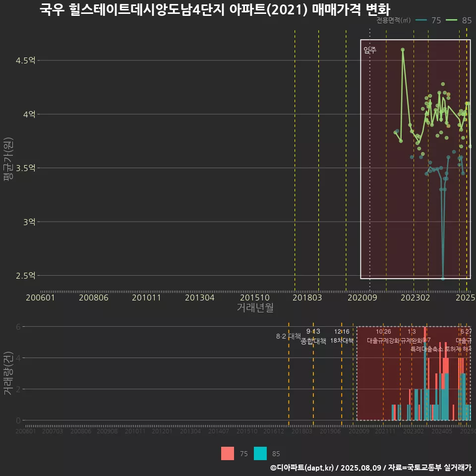Click the 거래년월 x-axis title
This screenshot has height=476, width=476.
(255, 307)
